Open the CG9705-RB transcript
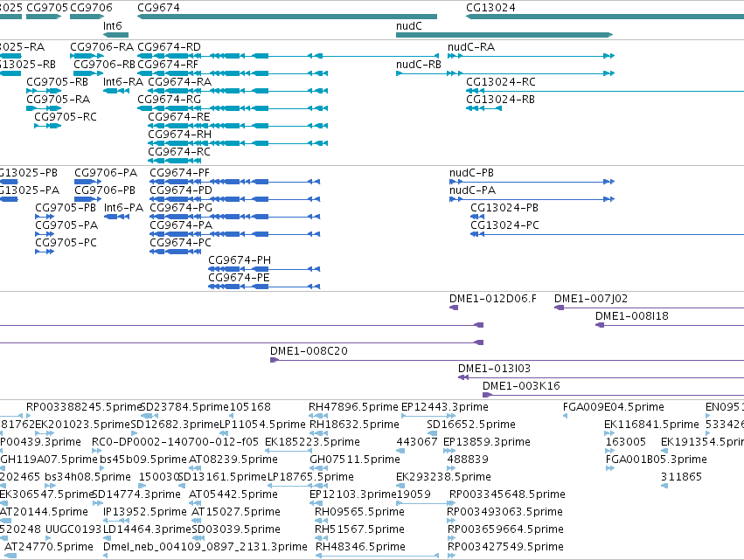 58,82
